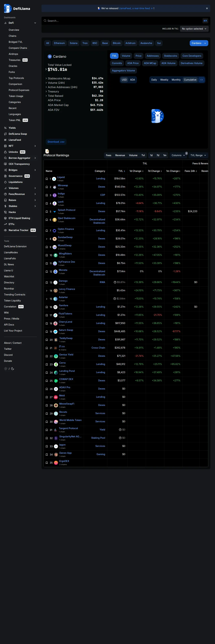Click Tangent Protocol TVL question mark icon
The width and height of the screenshot is (215, 644).
point(120,430)
